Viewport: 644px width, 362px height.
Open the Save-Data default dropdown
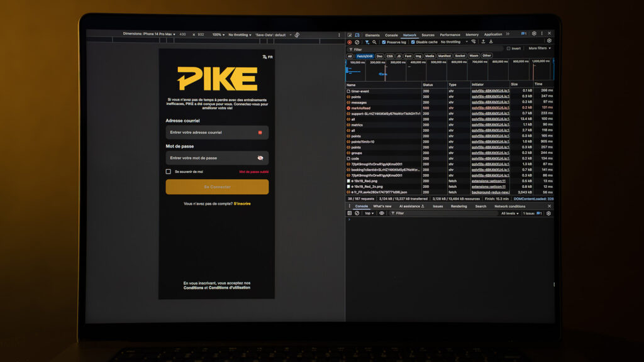pos(273,35)
